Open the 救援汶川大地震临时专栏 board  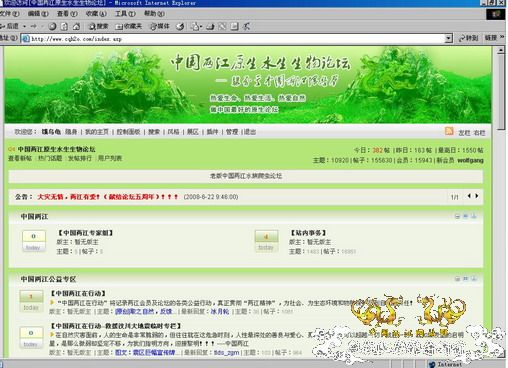[x=116, y=326]
